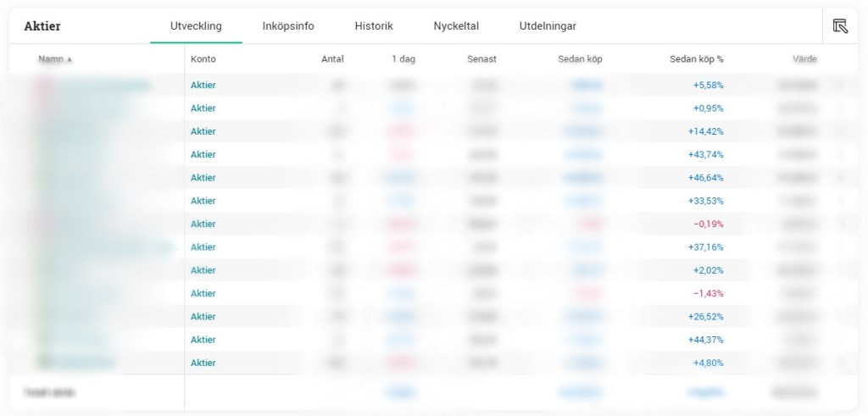Screen dimensions: 868x416
Task: Go to the Nyckeltal tab
Action: pos(456,26)
